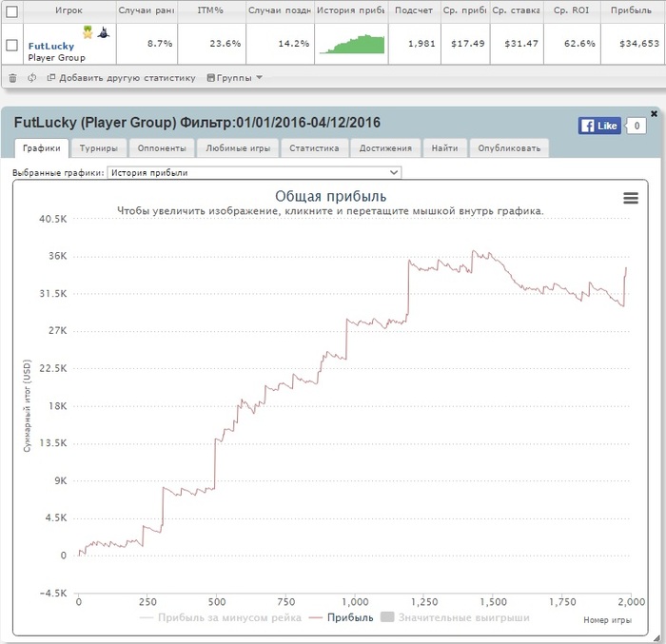Sort by 'Ср. ROI' column header
666x644 pixels.
(571, 10)
